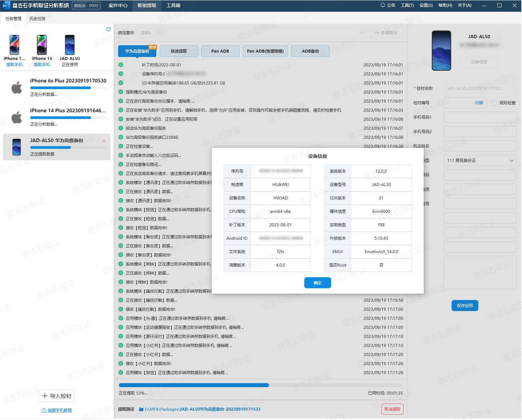522x420 pixels.
Task: Click the JAD-AL50 task progress bar
Action: coord(68,147)
